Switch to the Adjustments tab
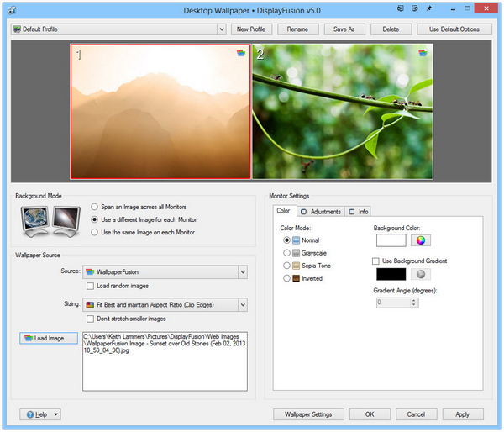Image resolution: width=504 pixels, height=432 pixels. [x=321, y=212]
